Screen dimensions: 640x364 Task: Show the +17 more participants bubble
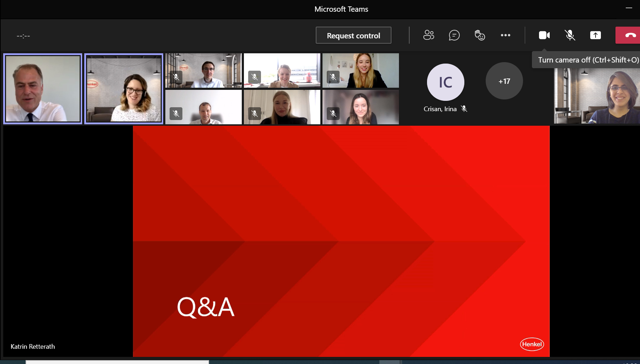504,81
